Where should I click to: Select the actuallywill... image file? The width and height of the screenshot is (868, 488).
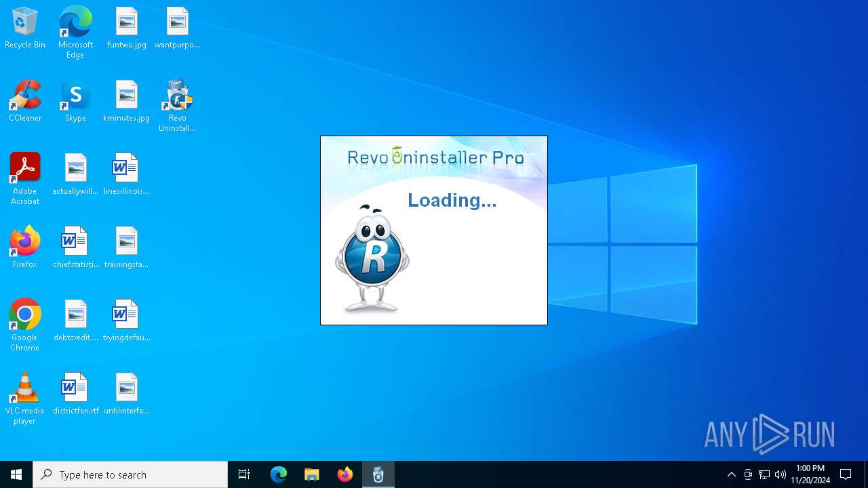[75, 175]
